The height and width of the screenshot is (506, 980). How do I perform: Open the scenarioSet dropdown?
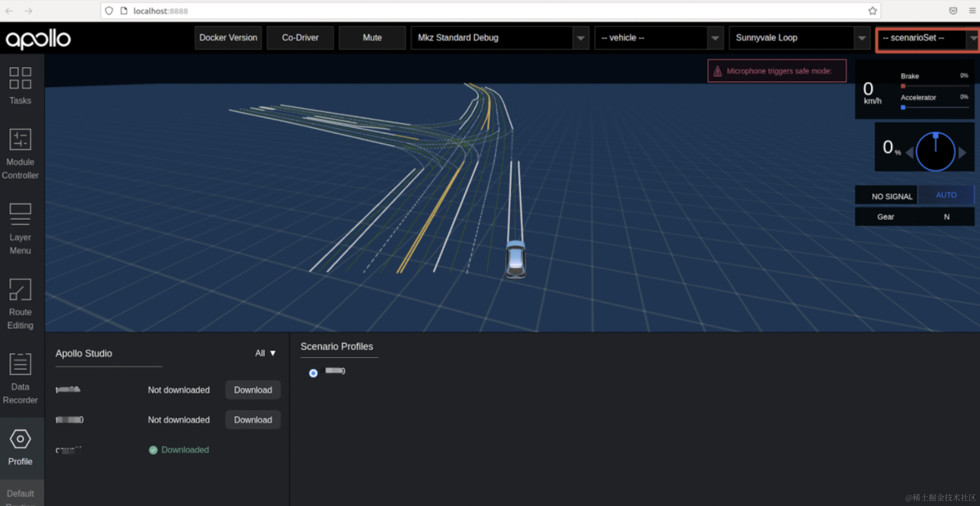point(928,39)
